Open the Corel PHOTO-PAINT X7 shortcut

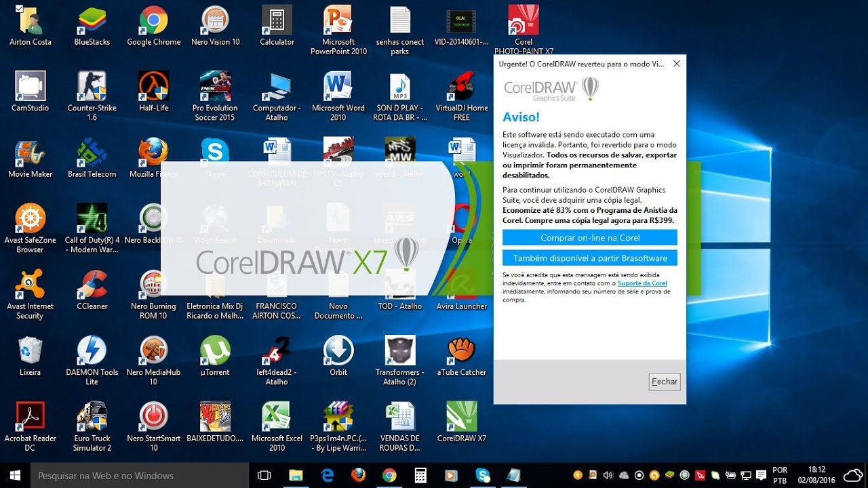524,29
